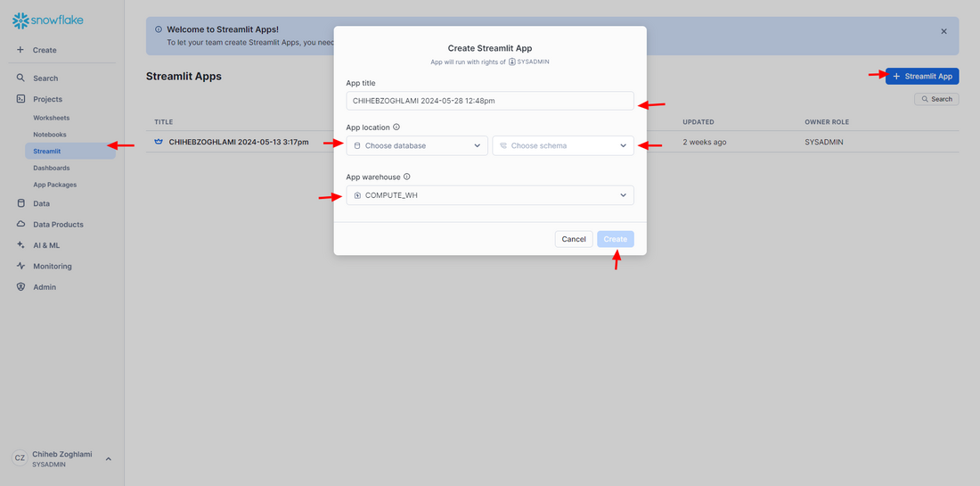
Task: Click the CZ user avatar
Action: point(20,458)
